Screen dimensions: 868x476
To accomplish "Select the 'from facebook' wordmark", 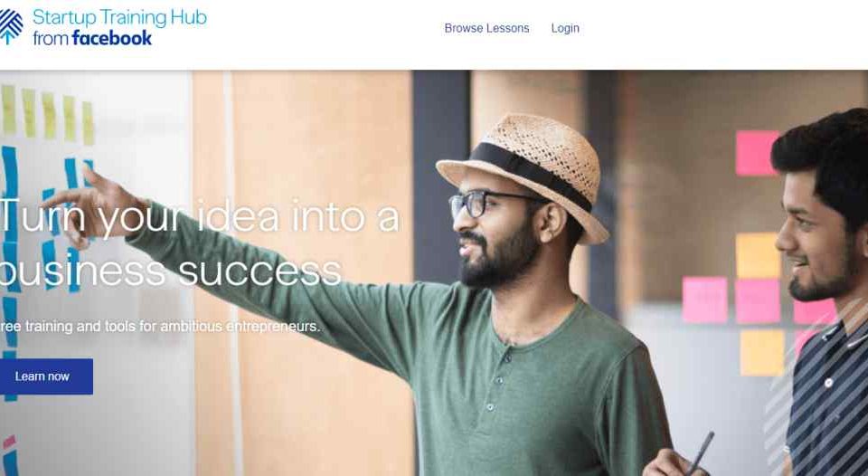I will click(92, 38).
